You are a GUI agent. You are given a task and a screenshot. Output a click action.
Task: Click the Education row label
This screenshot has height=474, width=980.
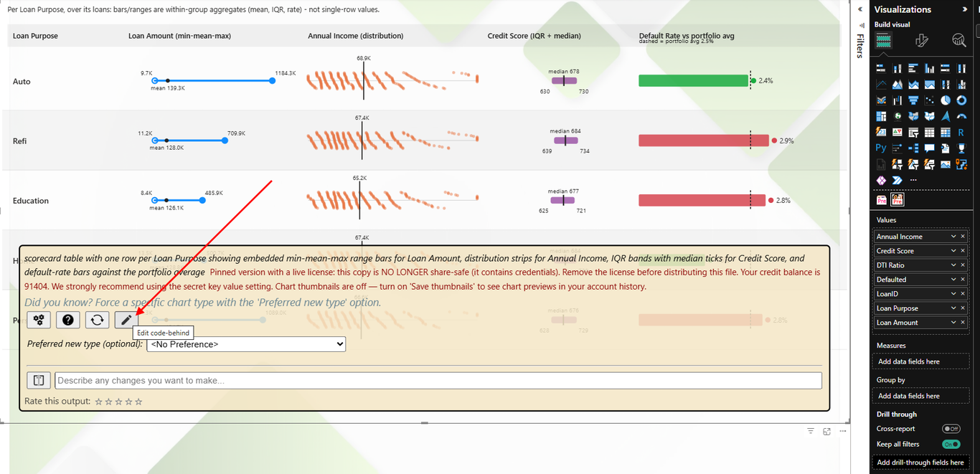click(31, 201)
